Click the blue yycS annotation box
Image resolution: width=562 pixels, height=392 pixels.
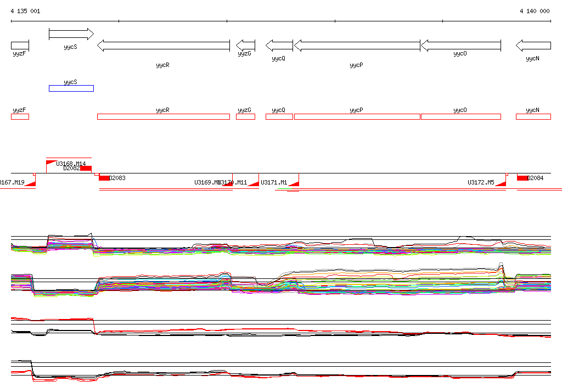pos(71,88)
